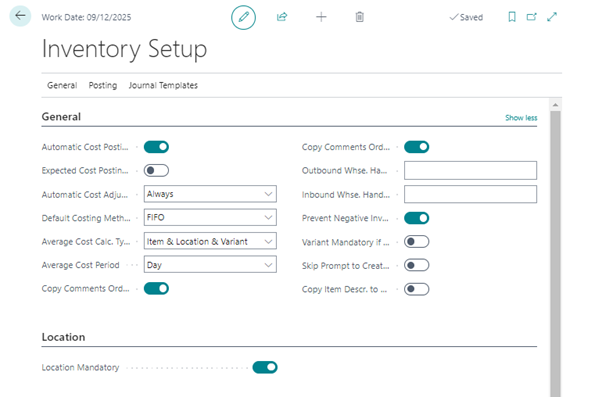Click the pencil edit icon

[x=243, y=17]
